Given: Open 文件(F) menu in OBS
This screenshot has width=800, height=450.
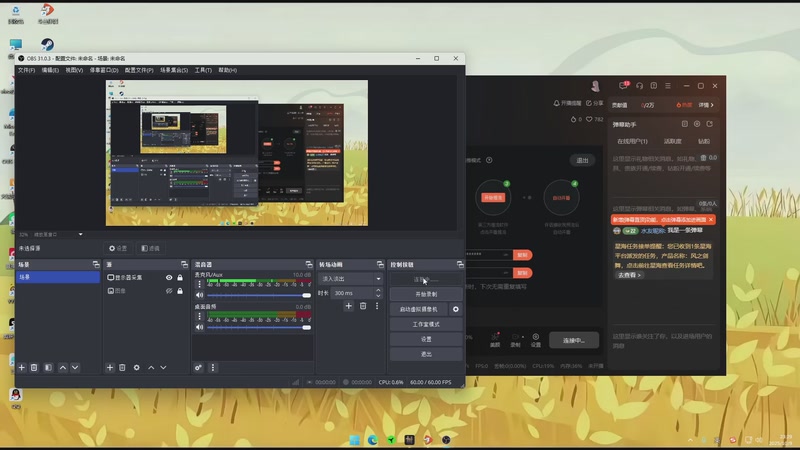Looking at the screenshot, I should (26, 70).
